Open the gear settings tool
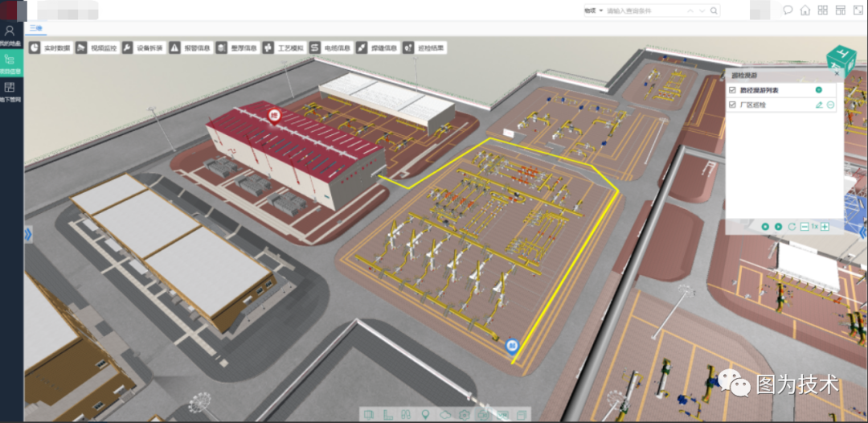 [x=465, y=415]
